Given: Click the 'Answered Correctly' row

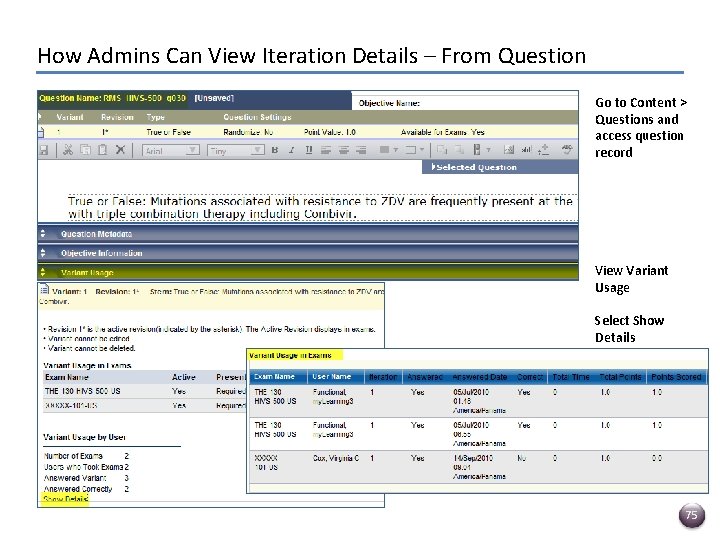Looking at the screenshot, I should 86,489.
